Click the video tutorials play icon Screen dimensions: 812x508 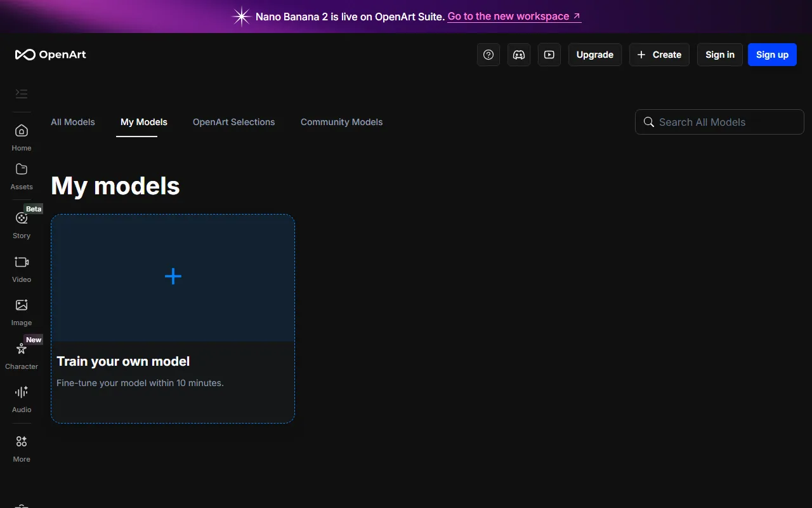pyautogui.click(x=549, y=55)
